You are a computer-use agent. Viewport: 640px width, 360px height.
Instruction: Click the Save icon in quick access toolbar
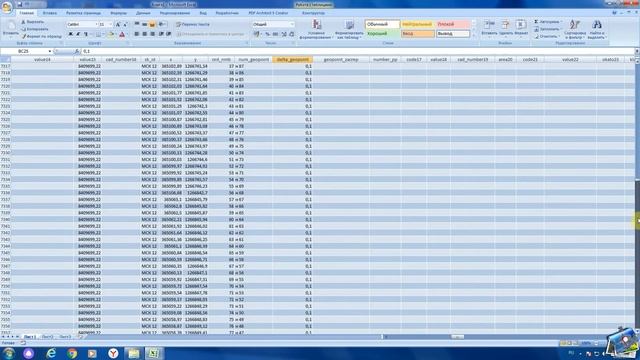tap(19, 4)
